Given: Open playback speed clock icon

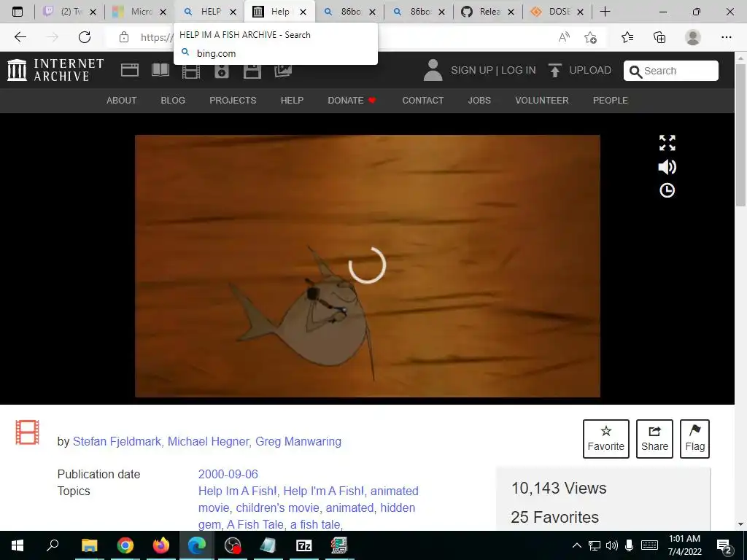Looking at the screenshot, I should (x=667, y=190).
